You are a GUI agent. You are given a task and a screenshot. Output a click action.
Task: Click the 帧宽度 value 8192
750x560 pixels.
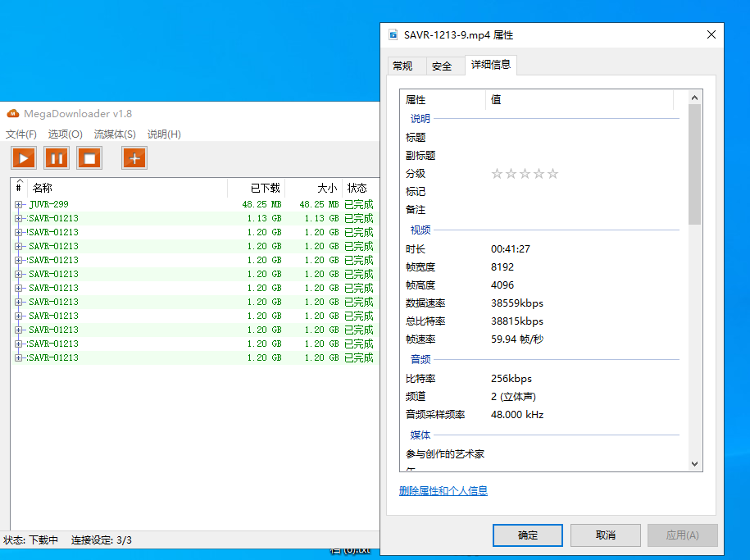coord(502,267)
